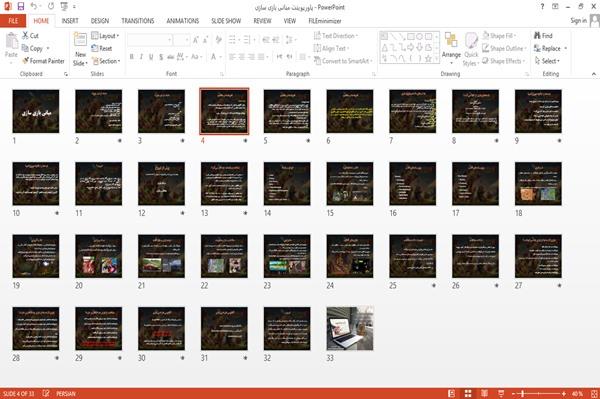Start Slide Show from status bar icon

coord(501,394)
